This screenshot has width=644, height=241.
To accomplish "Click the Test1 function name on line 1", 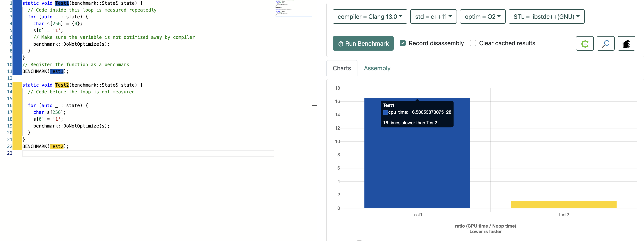I will 62,3.
